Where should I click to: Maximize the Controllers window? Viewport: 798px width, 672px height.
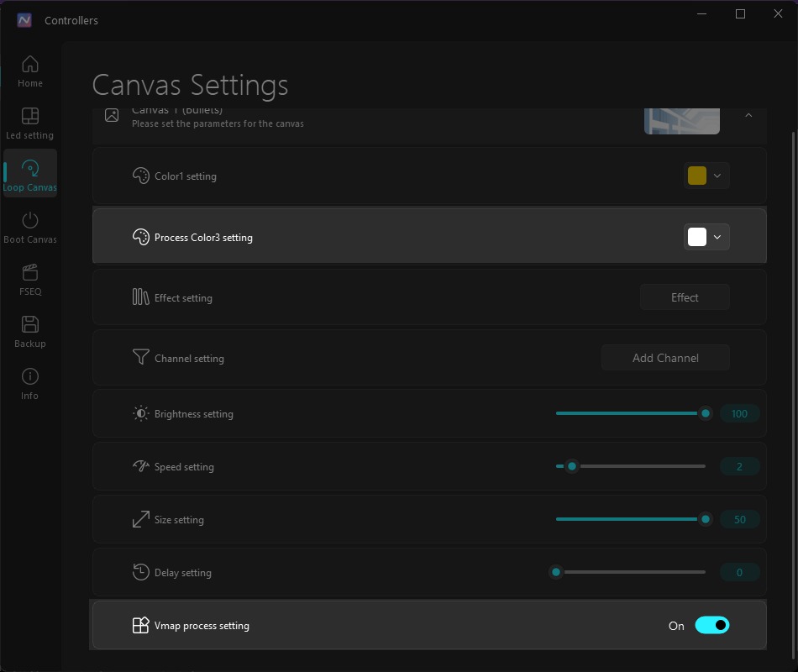[x=741, y=13]
